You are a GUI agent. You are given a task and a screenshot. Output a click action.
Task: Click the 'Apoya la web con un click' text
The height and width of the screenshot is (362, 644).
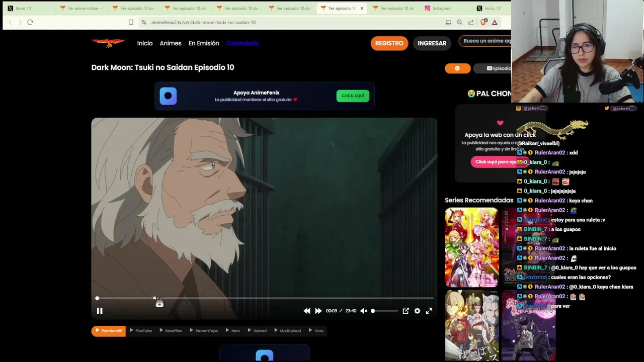point(500,135)
